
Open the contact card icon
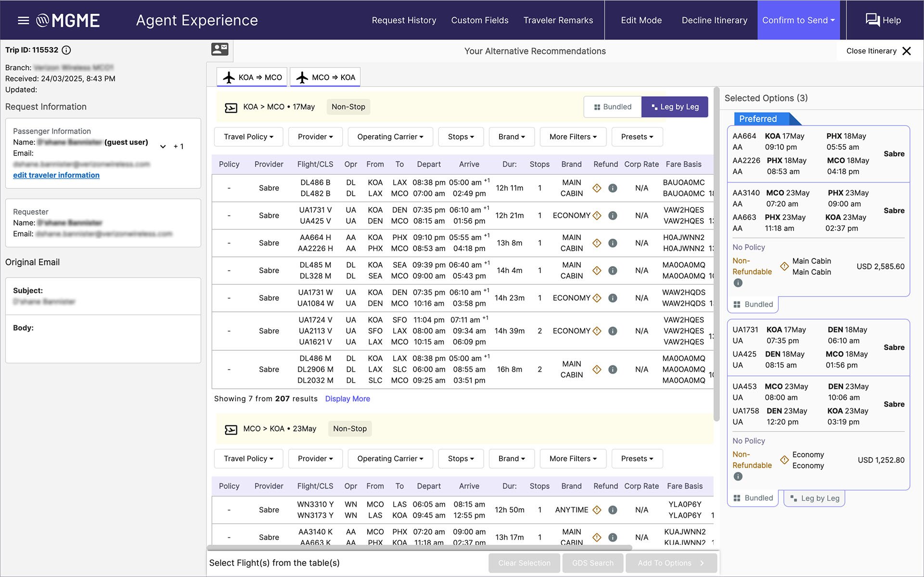click(x=220, y=49)
